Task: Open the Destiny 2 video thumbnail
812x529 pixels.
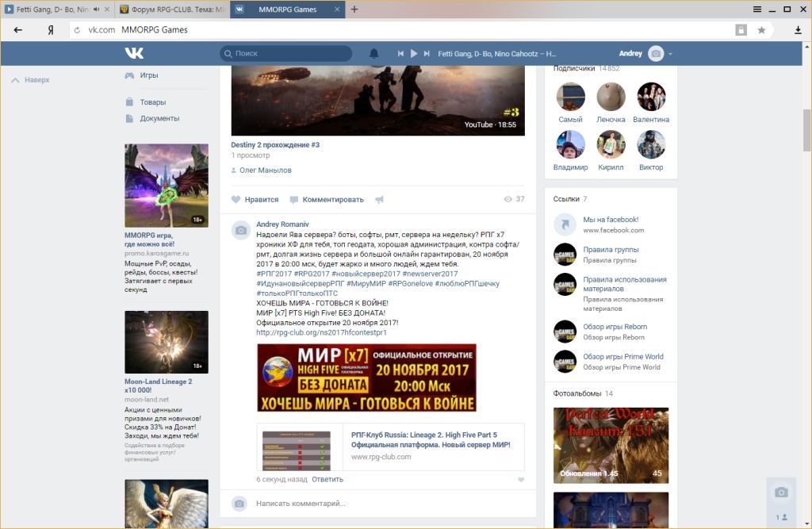Action: pos(377,101)
